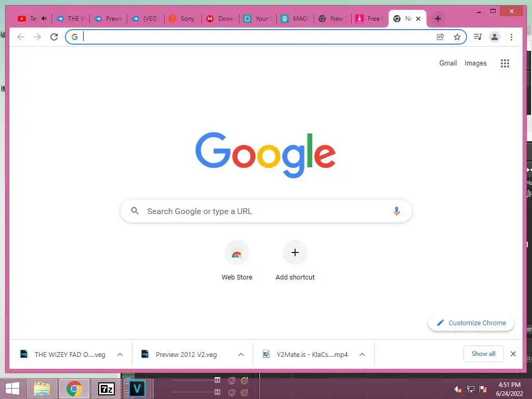Click the browser forward arrow
532x399 pixels.
click(37, 37)
